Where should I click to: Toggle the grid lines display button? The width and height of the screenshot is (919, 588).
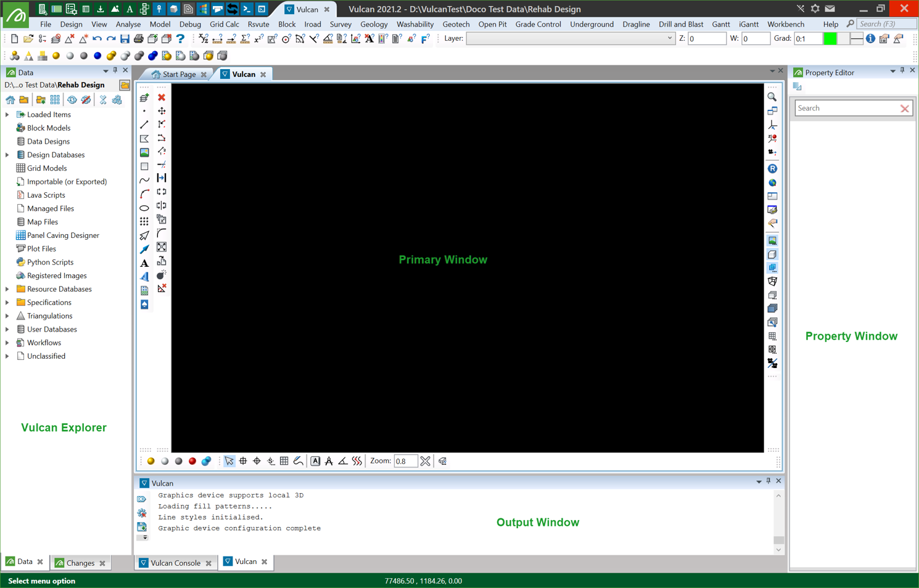[x=284, y=461]
